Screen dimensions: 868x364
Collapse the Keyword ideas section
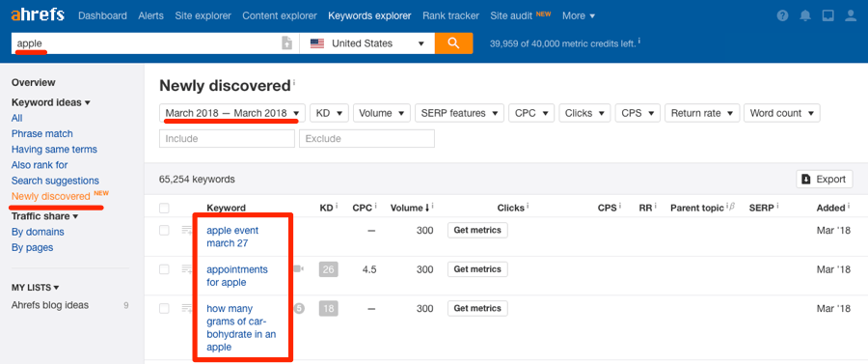click(51, 102)
